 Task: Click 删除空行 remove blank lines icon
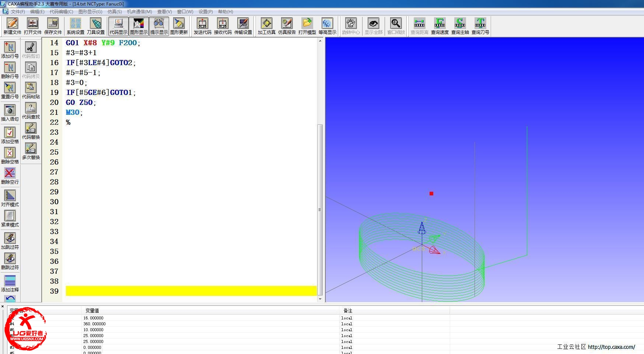click(10, 176)
